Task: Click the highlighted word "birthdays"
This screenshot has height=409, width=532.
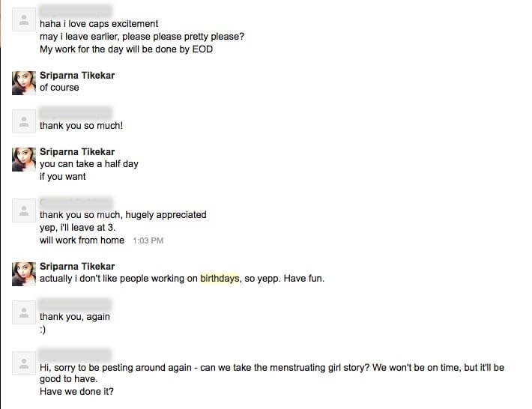Action: (220, 279)
